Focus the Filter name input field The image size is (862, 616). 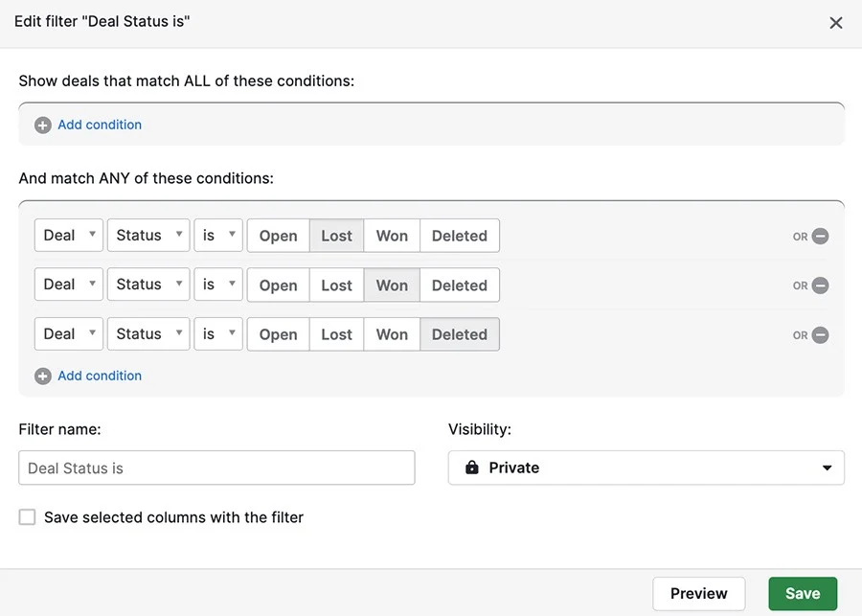216,468
